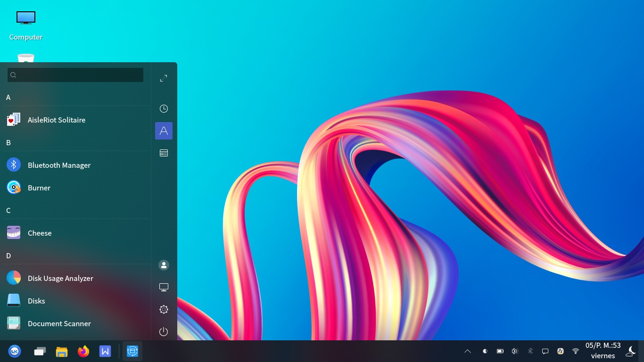Image resolution: width=644 pixels, height=362 pixels.
Task: Open AisleRiot Solitaire from the menu
Action: (57, 120)
